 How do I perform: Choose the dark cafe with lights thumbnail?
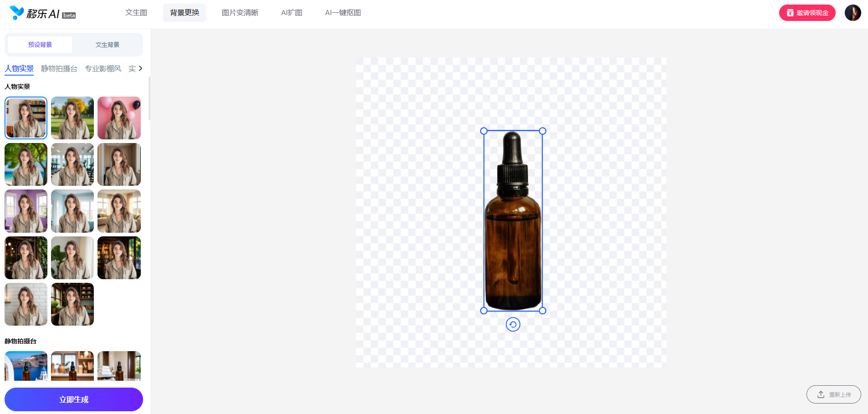click(26, 258)
